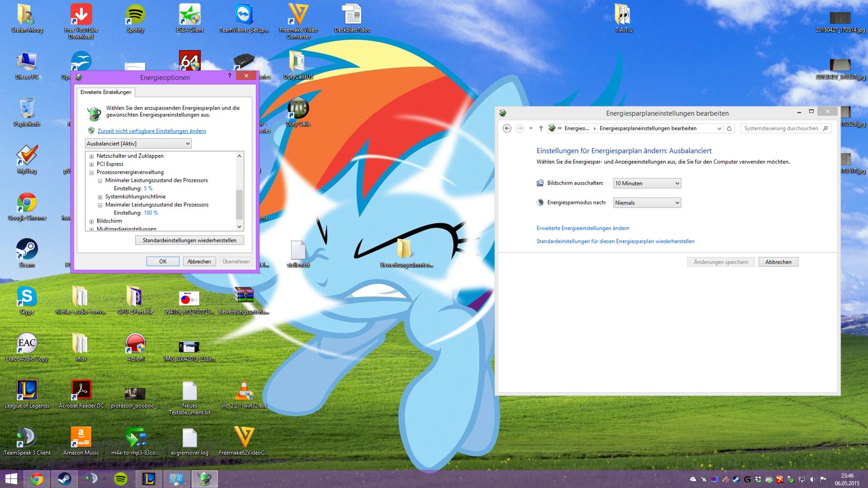This screenshot has height=488, width=868.
Task: Open Free YouTube Download desktop icon
Action: [81, 21]
